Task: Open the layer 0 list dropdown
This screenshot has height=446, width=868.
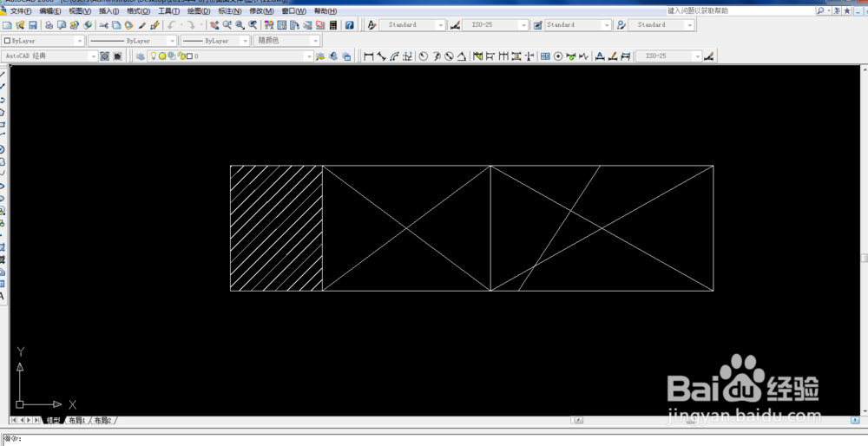Action: point(231,56)
